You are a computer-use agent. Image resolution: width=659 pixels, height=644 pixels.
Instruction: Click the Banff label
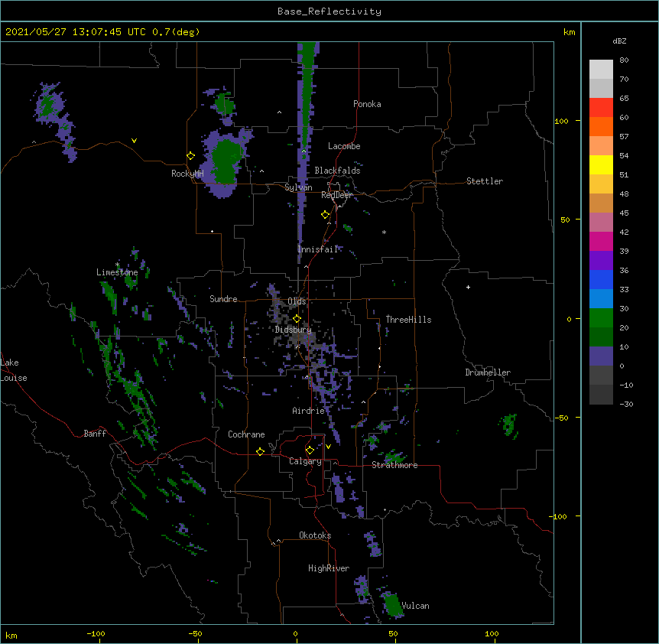coord(95,434)
